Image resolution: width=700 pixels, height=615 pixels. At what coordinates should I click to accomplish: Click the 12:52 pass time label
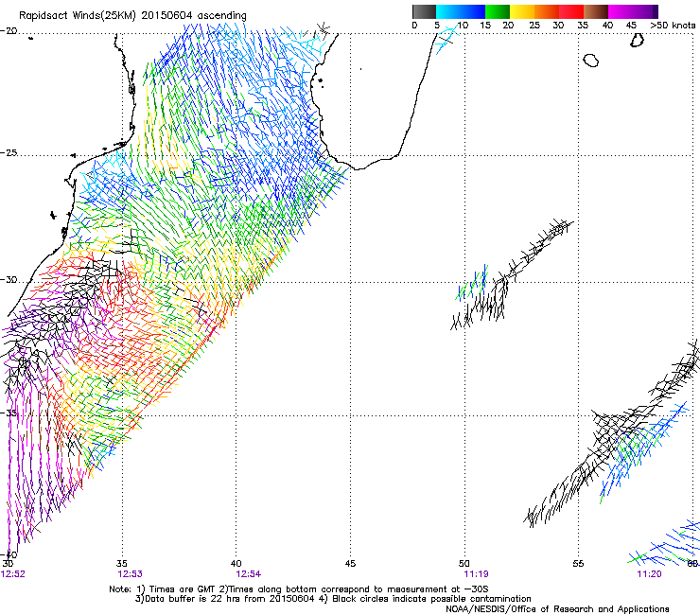point(13,574)
